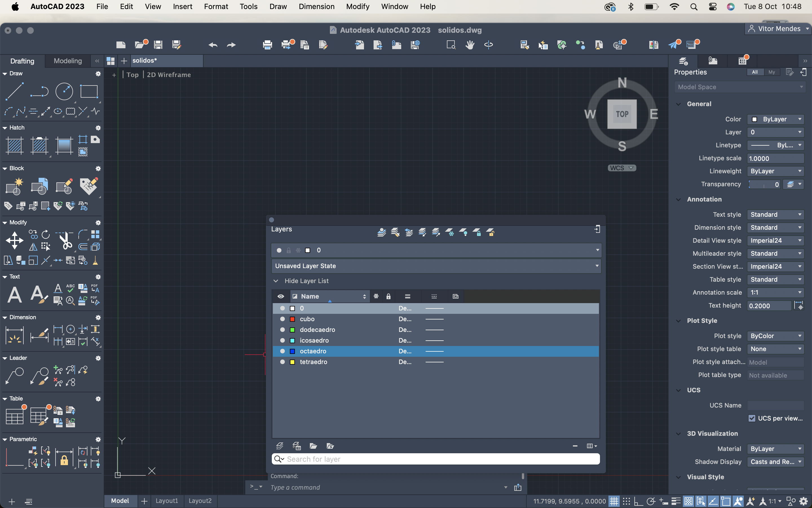
Task: Collapse the Hide Layer List expander
Action: 276,281
